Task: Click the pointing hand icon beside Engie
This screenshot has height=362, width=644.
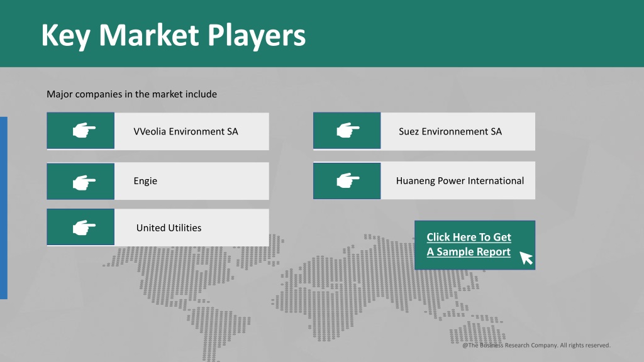Action: [x=84, y=182]
